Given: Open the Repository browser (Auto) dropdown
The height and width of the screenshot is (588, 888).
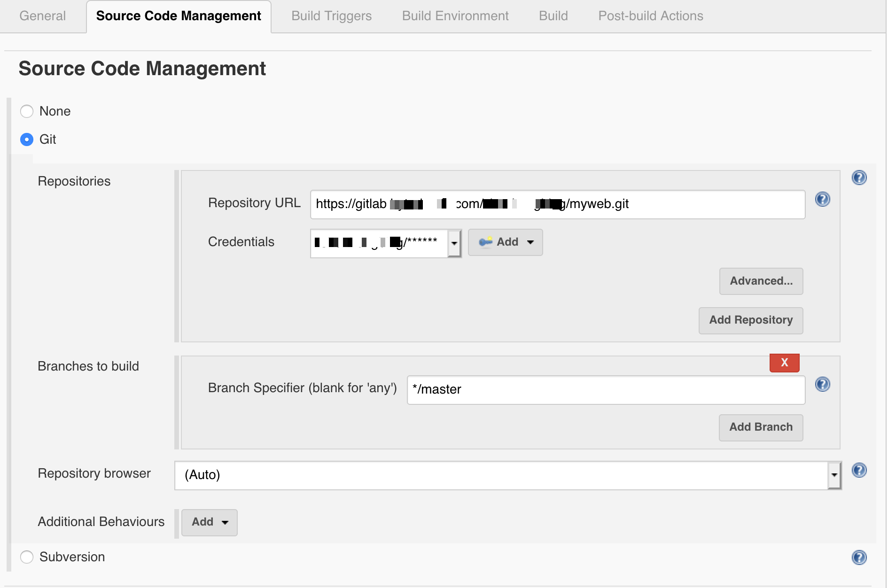Looking at the screenshot, I should 834,475.
